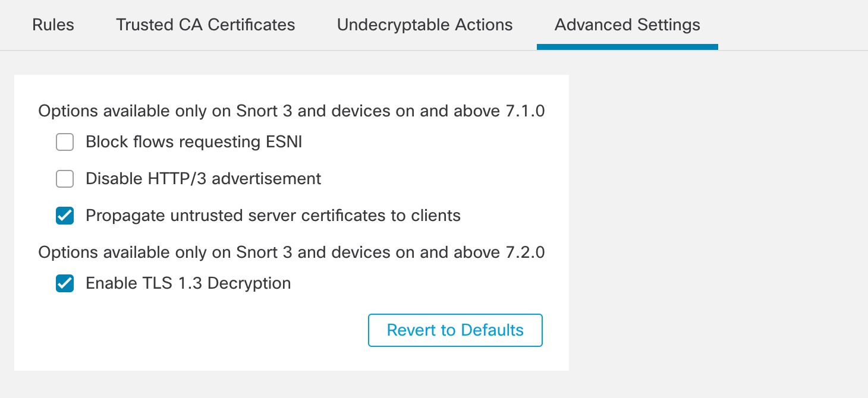Screen dimensions: 868x398
Task: Select the Advanced Settings tab
Action: tap(627, 25)
